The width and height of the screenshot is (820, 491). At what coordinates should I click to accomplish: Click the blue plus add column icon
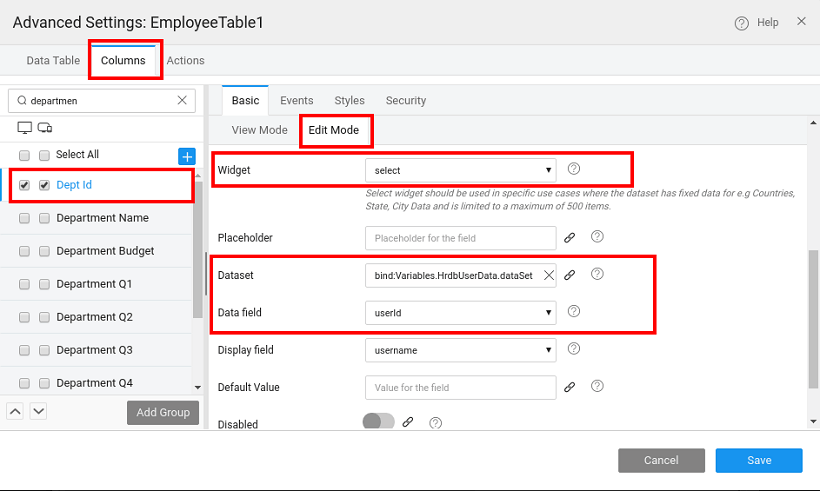coord(186,156)
